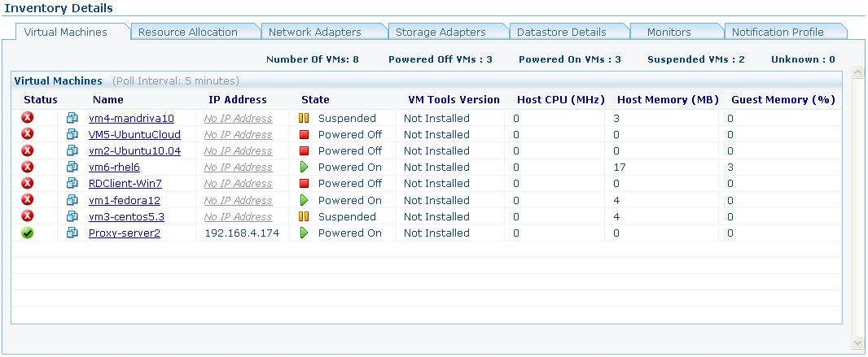This screenshot has width=868, height=357.
Task: Open the Proxy-server2 link
Action: point(125,233)
